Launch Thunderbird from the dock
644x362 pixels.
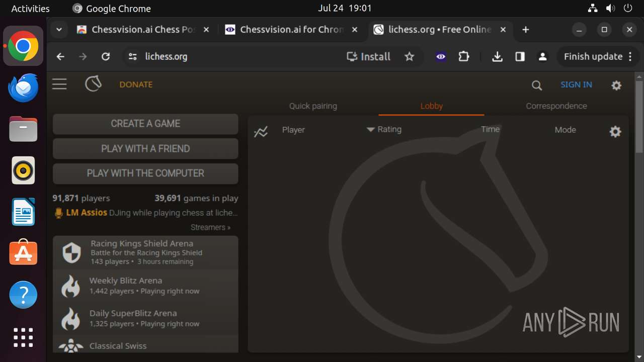tap(23, 88)
